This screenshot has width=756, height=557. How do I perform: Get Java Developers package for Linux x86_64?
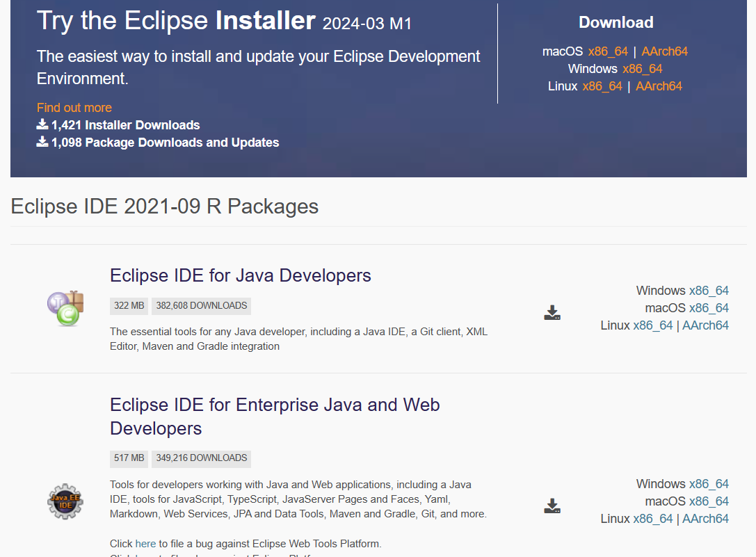(653, 325)
